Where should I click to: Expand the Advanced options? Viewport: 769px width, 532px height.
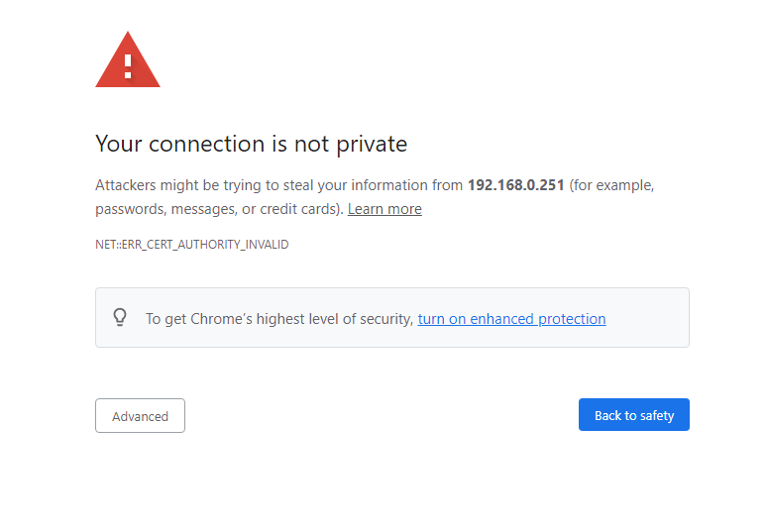140,416
